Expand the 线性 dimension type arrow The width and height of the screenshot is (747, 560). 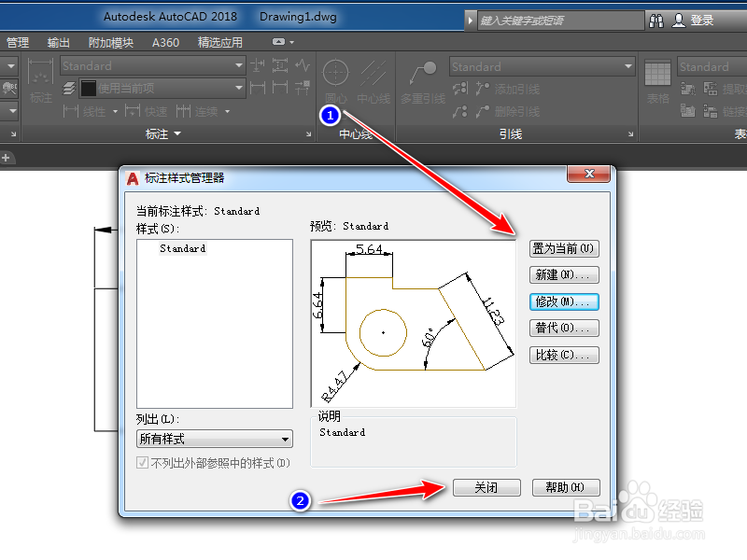pyautogui.click(x=115, y=111)
